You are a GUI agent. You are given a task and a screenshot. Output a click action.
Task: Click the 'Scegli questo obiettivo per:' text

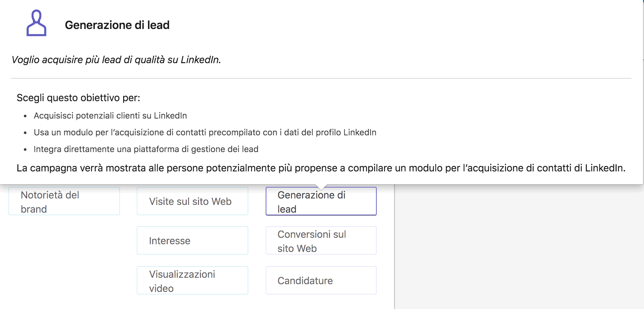coord(78,98)
